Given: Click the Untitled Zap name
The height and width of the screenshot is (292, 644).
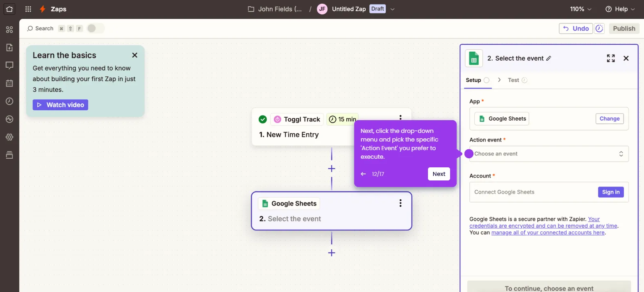Looking at the screenshot, I should [x=349, y=9].
